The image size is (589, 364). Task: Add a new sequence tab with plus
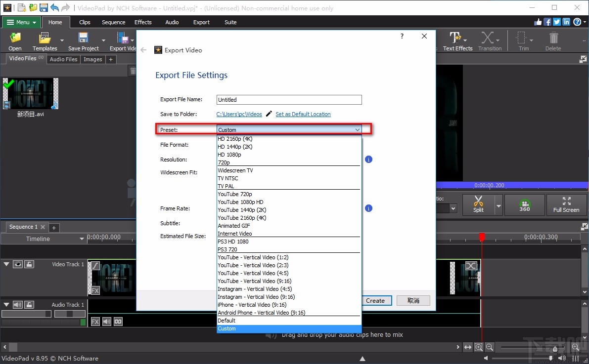pos(54,228)
